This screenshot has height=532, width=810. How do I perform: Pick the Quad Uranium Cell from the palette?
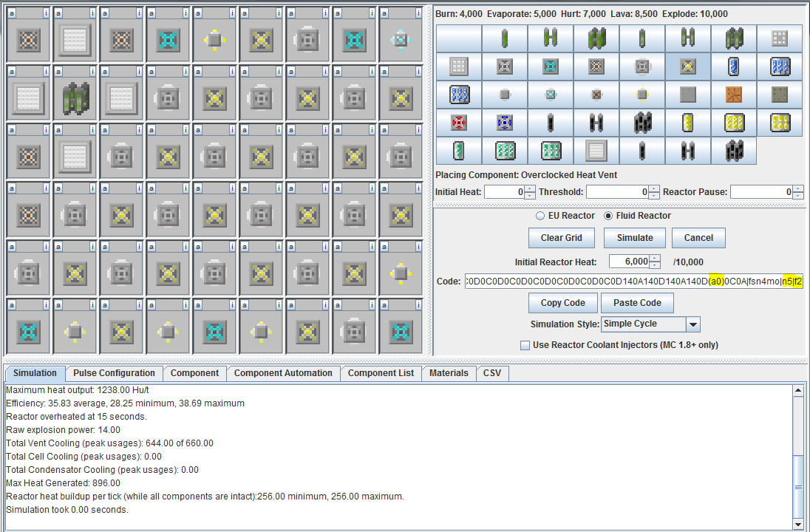tap(596, 38)
